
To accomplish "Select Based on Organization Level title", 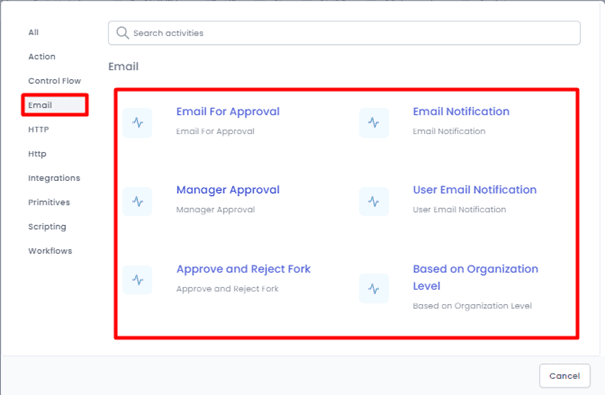I will [475, 277].
